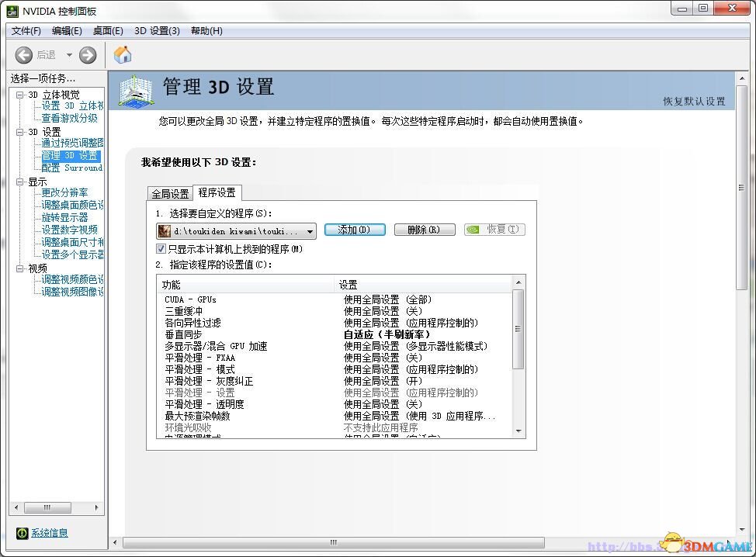Toggle 只显示本计算机上找到的程序 checkbox
The image size is (756, 557).
pyautogui.click(x=161, y=249)
